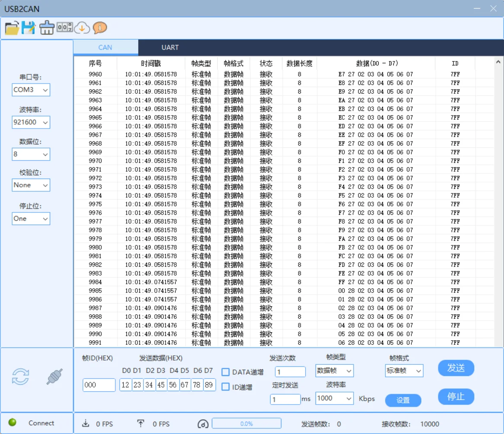Click the 0.0% bus load progress bar
The height and width of the screenshot is (434, 504).
click(246, 424)
